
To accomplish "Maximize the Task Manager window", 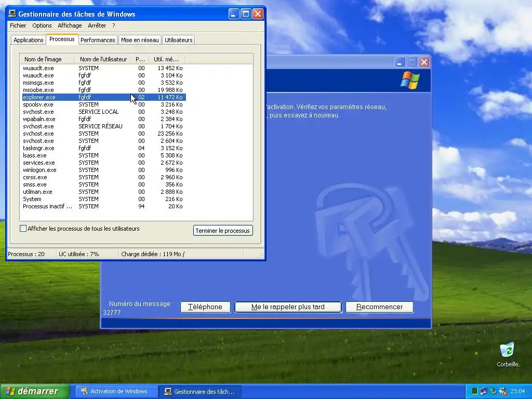I will [246, 14].
